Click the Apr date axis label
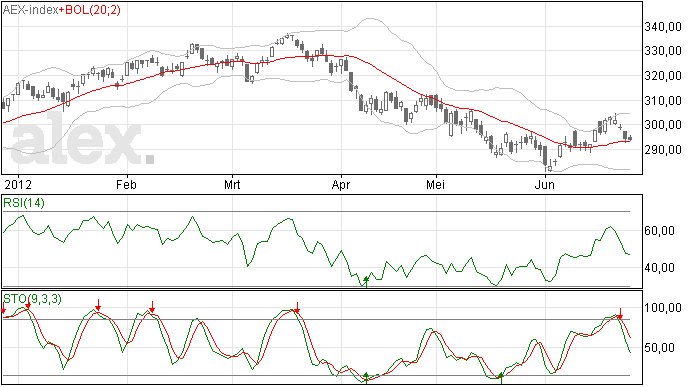Viewport: 690px width, 387px height. (x=341, y=185)
